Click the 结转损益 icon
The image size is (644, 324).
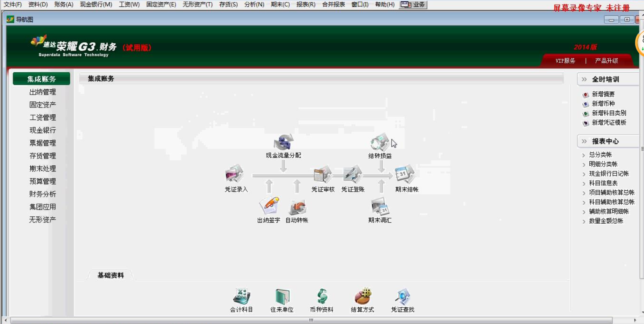(x=379, y=142)
